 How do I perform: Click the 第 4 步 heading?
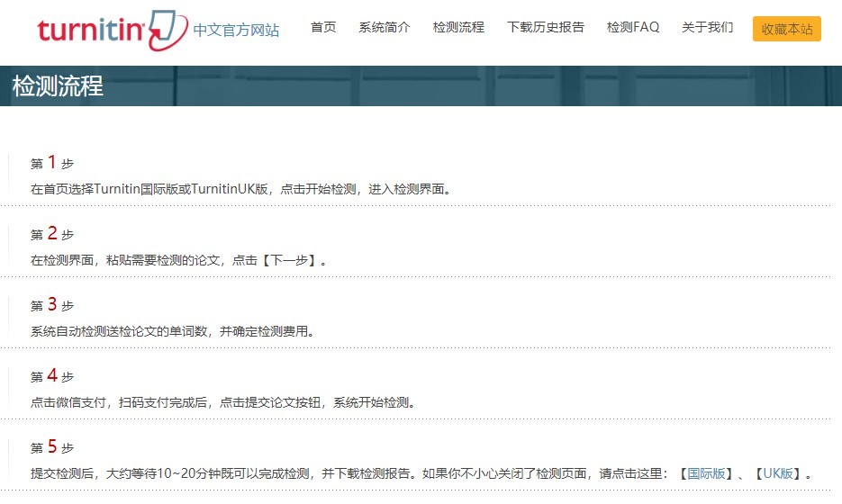pyautogui.click(x=52, y=375)
